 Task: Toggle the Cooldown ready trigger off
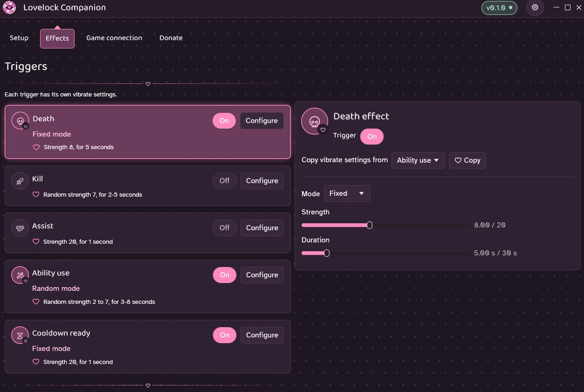[x=225, y=335]
